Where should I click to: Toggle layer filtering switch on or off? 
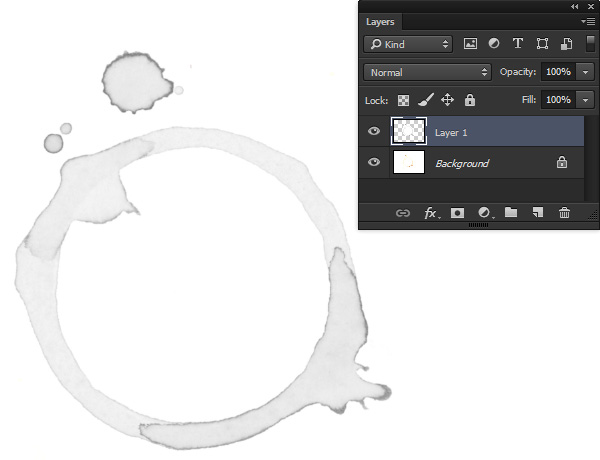pyautogui.click(x=590, y=44)
